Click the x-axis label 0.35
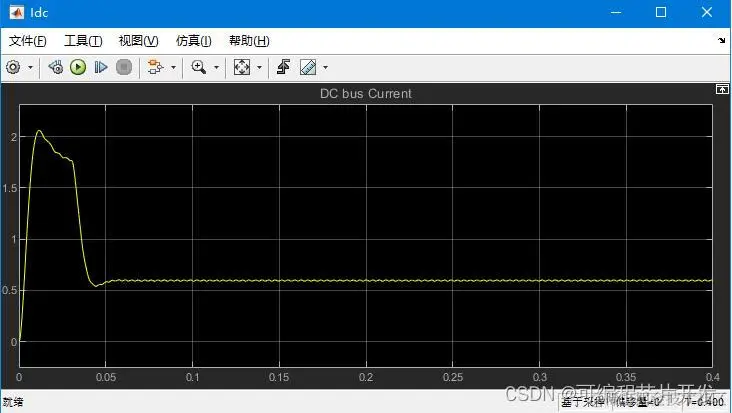The height and width of the screenshot is (413, 732). [x=626, y=377]
